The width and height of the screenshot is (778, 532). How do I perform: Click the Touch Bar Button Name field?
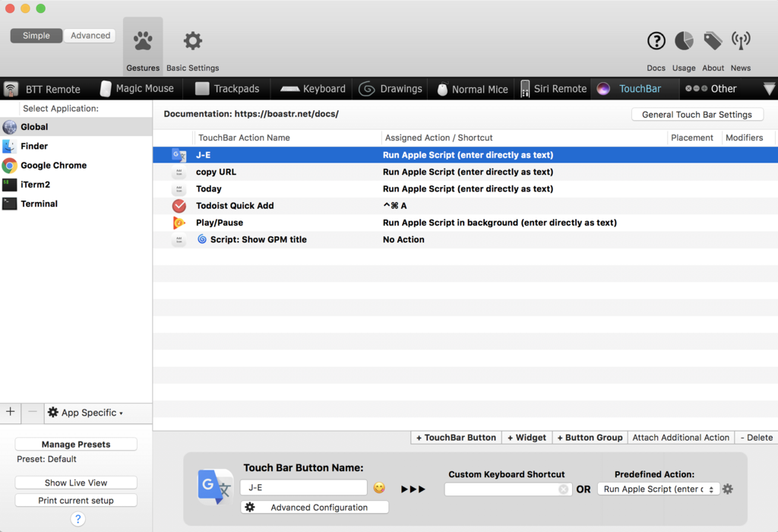(304, 488)
